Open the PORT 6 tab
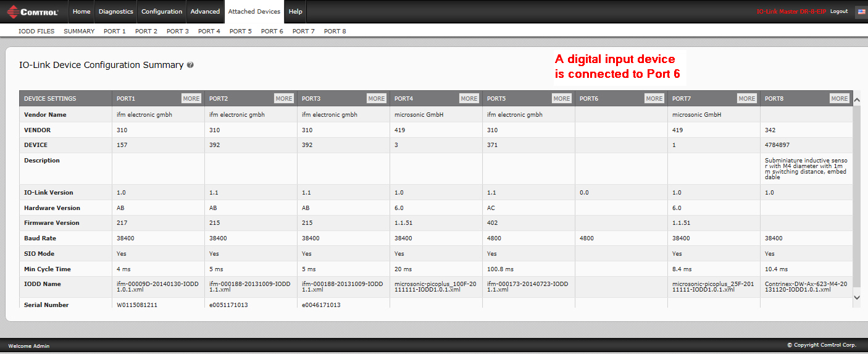This screenshot has height=354, width=868. [272, 31]
